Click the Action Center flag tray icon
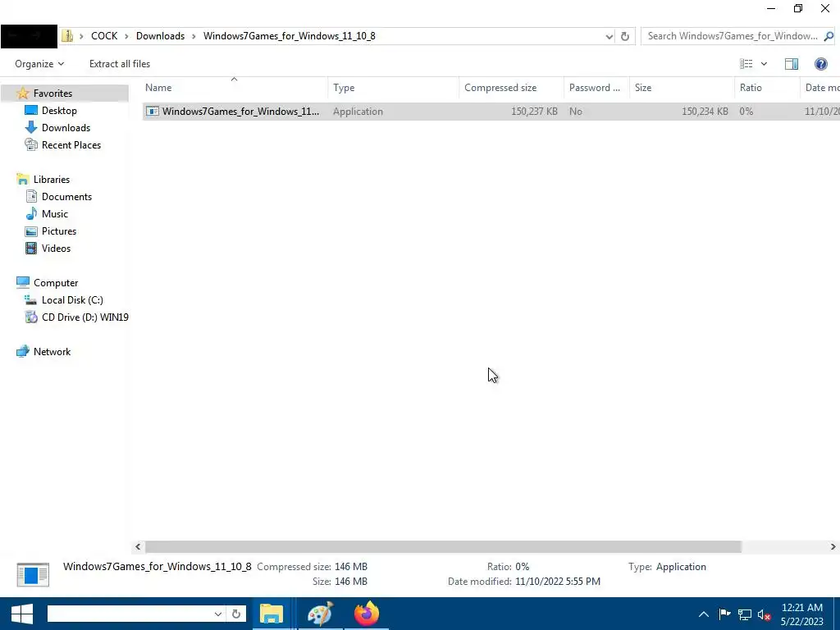 click(x=725, y=614)
